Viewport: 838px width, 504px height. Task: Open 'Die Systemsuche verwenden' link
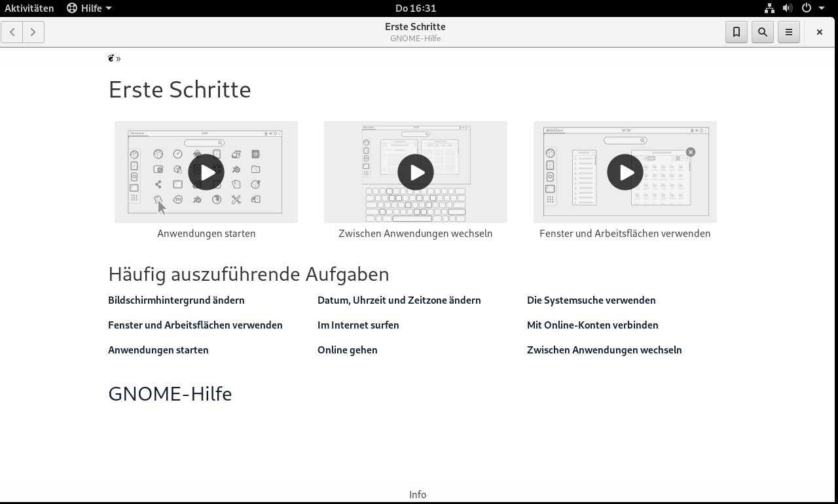pyautogui.click(x=591, y=300)
